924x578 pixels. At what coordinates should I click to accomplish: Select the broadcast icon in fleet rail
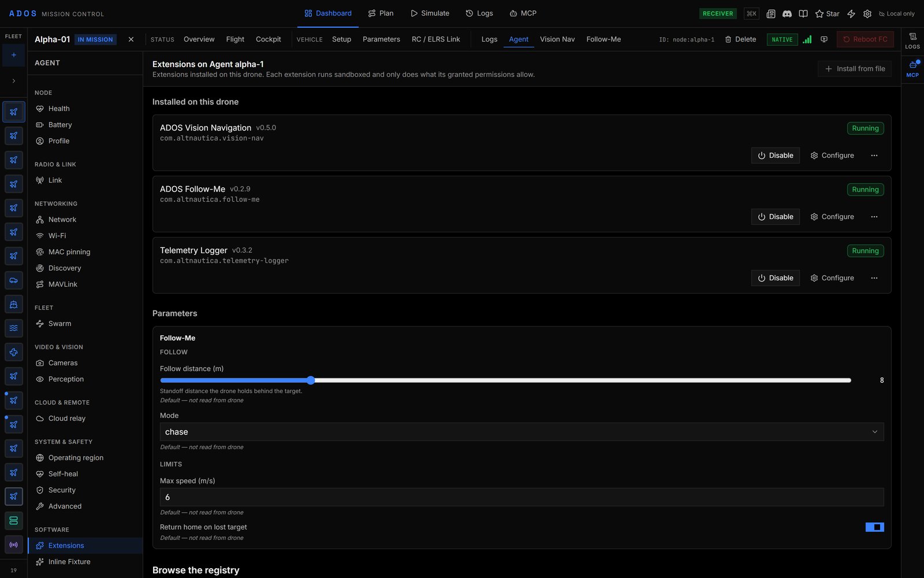pos(14,544)
